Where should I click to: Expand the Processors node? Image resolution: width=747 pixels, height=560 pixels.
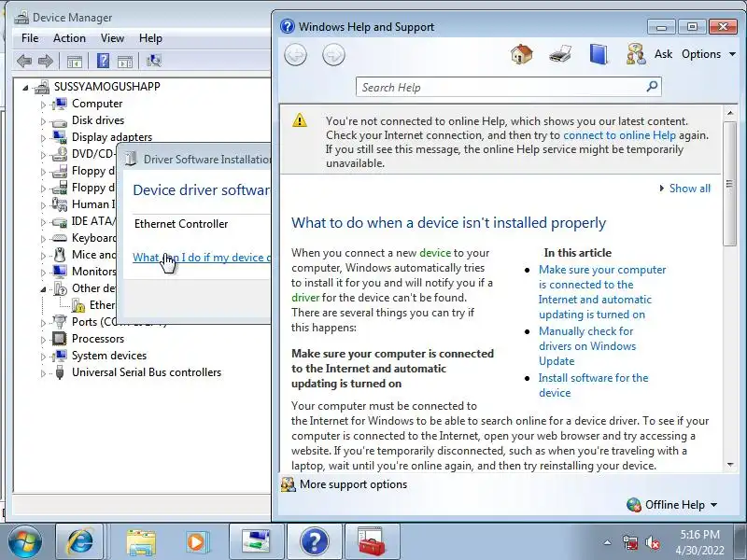click(x=43, y=340)
